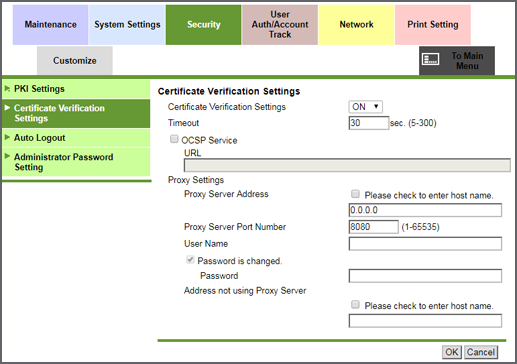517x364 pixels.
Task: Open the Print Setting tab
Action: [433, 25]
